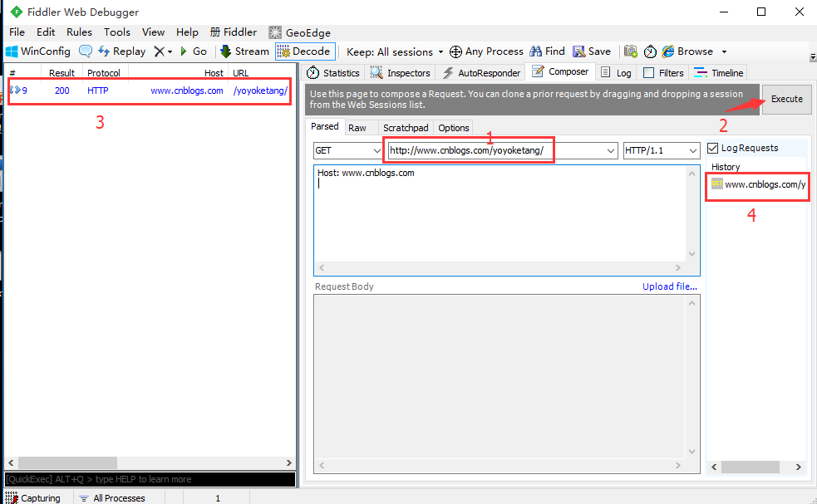Open the Rules menu
The height and width of the screenshot is (504, 817).
tap(79, 32)
